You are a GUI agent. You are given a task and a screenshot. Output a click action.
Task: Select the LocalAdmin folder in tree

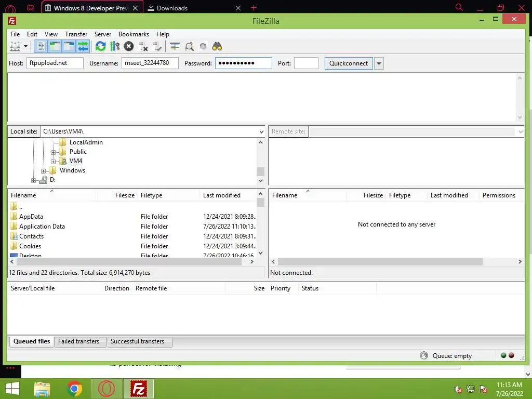tap(86, 142)
